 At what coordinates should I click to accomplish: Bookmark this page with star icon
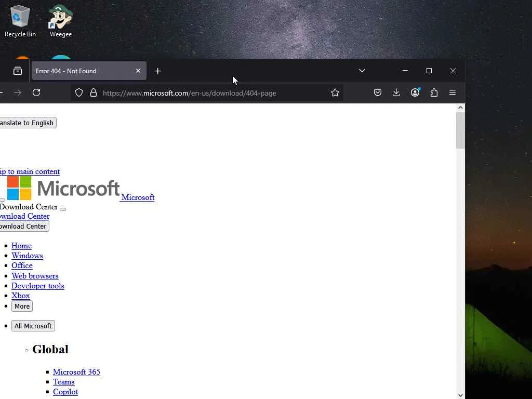point(335,92)
